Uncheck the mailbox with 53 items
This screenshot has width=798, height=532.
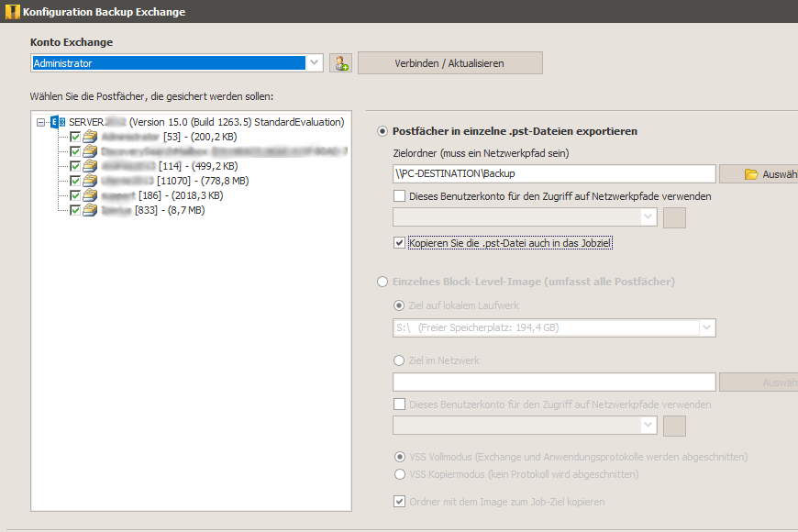coord(75,137)
